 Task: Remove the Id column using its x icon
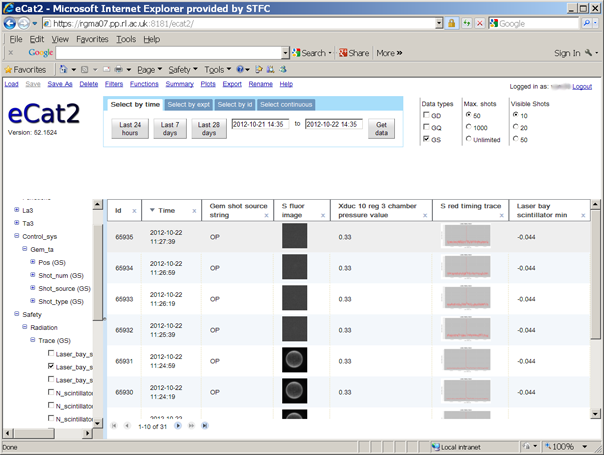pos(134,211)
